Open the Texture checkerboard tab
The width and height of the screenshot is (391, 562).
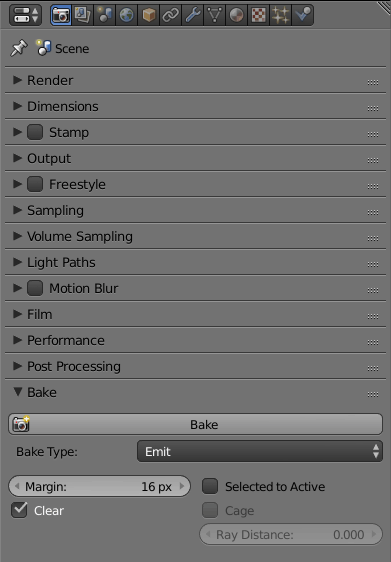click(x=259, y=15)
